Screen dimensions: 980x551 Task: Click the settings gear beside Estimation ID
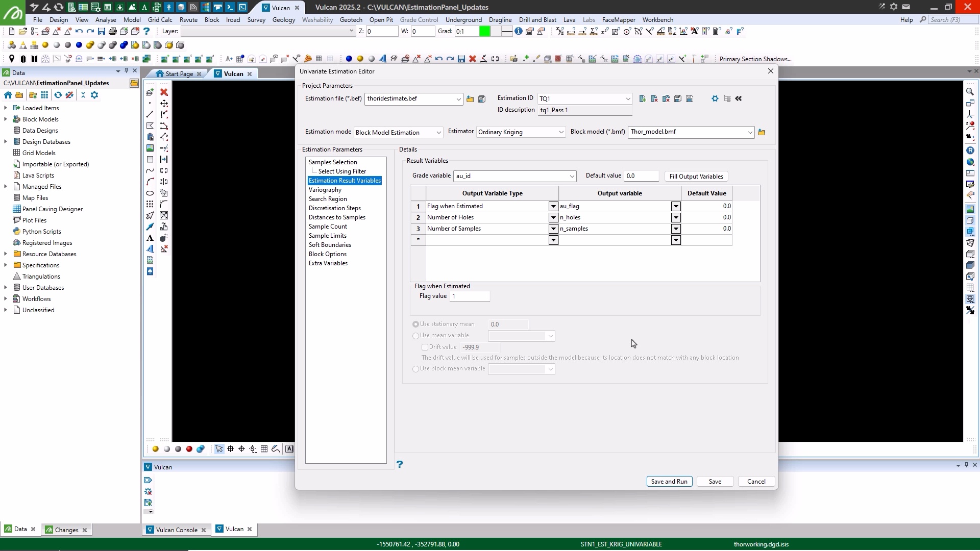pyautogui.click(x=715, y=98)
